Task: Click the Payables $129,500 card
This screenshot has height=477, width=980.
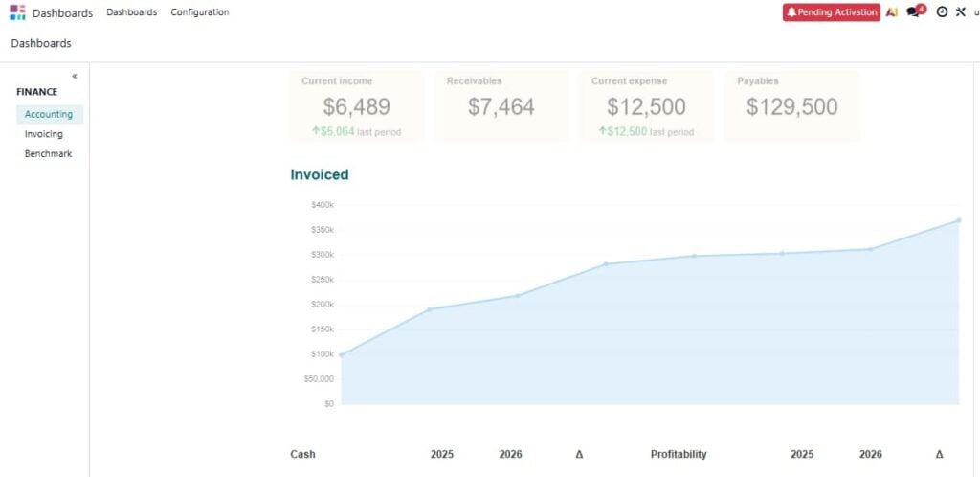Action: [x=791, y=106]
